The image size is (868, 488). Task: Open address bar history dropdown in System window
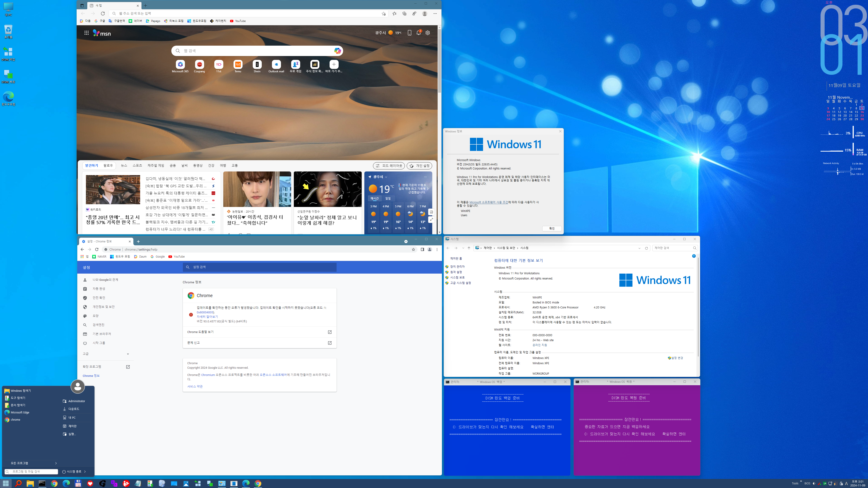(x=639, y=248)
